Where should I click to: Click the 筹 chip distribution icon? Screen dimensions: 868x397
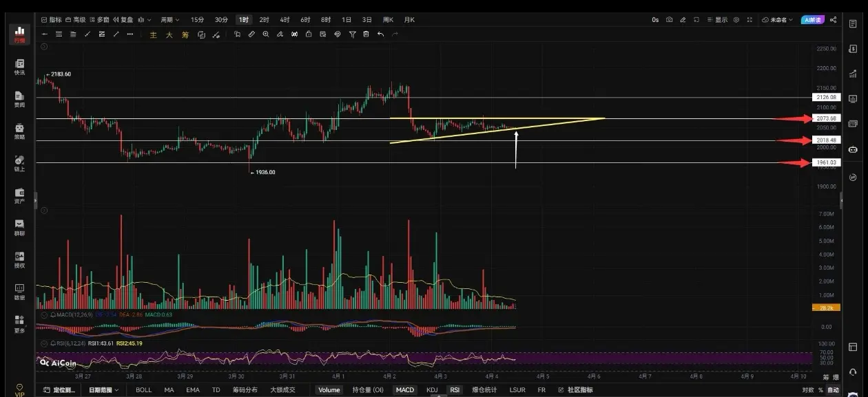click(x=185, y=34)
